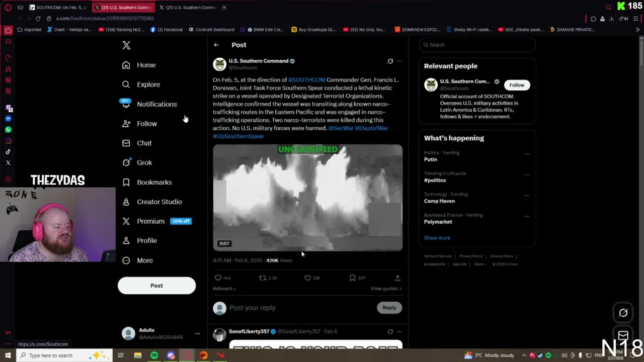Open options dots for Polymarket trend
Viewport: 644px width, 362px height.
[x=527, y=216]
